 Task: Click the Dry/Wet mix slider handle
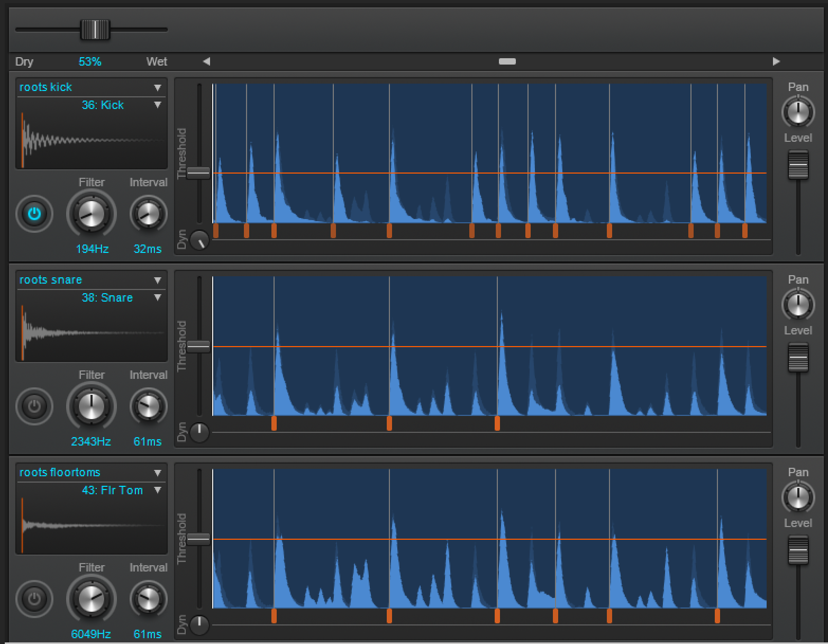(x=95, y=30)
